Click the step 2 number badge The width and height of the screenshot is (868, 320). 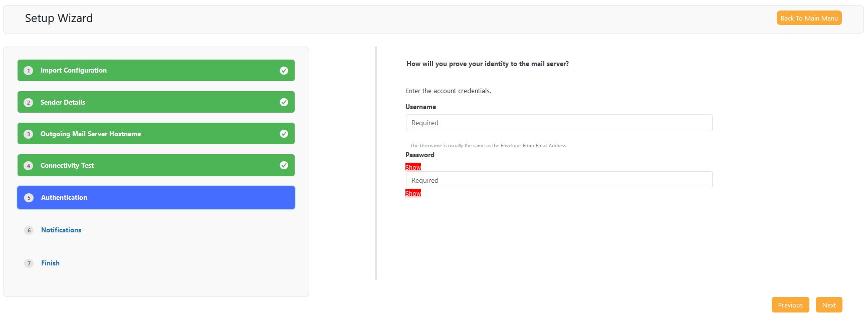pos(29,102)
